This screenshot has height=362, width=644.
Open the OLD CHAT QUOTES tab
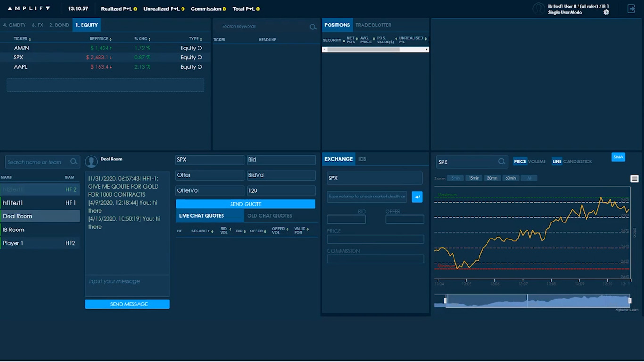pos(270,216)
